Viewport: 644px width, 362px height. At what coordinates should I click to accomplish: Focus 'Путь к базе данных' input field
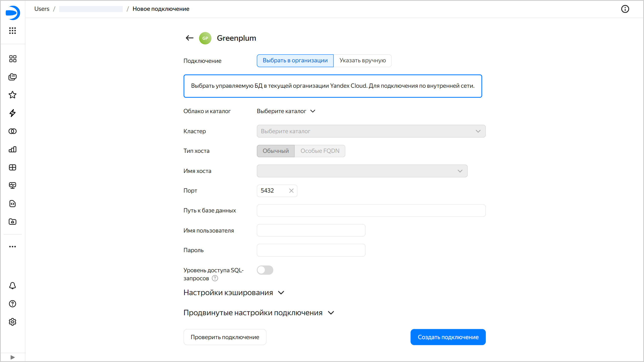[371, 210]
